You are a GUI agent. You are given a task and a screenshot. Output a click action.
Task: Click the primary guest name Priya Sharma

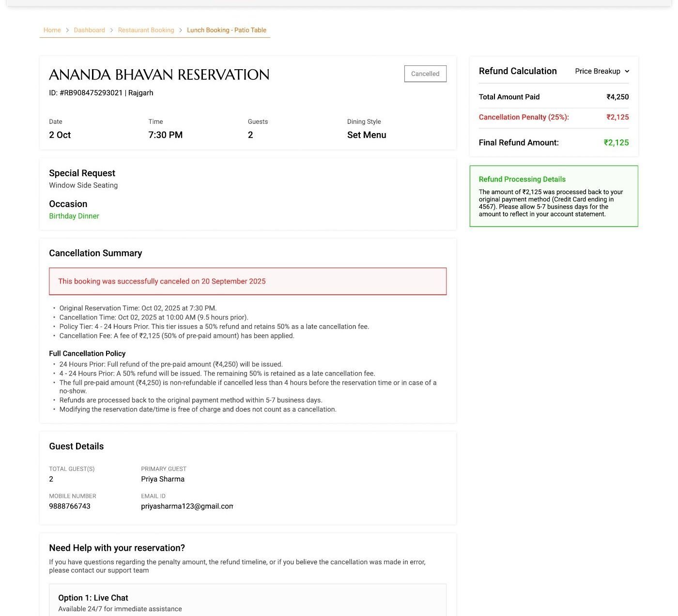(163, 479)
